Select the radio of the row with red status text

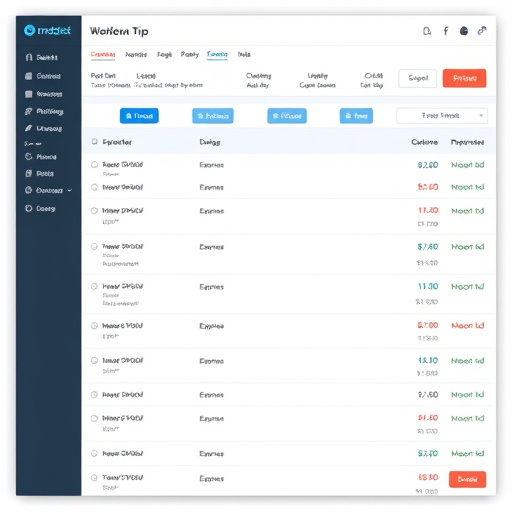(x=95, y=326)
